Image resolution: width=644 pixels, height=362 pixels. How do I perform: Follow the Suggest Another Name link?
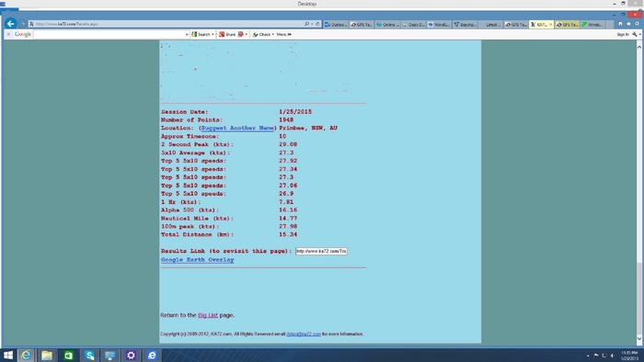(237, 128)
